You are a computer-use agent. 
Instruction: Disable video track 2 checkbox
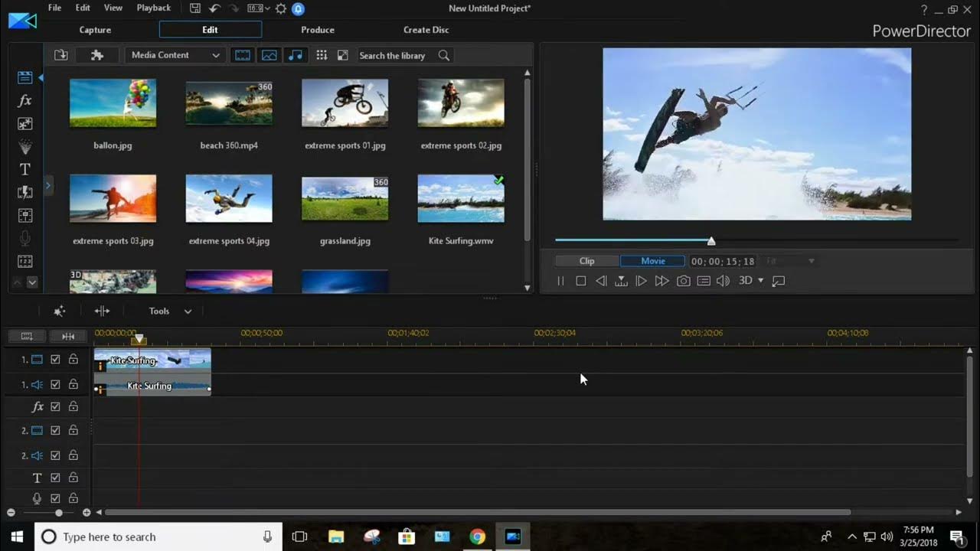[x=55, y=431]
